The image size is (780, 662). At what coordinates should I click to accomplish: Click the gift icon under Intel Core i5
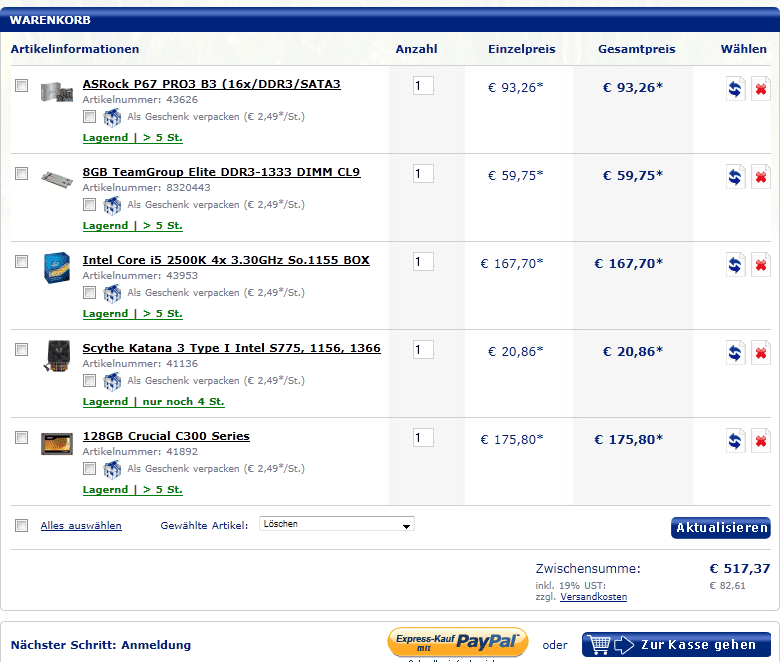tap(112, 293)
